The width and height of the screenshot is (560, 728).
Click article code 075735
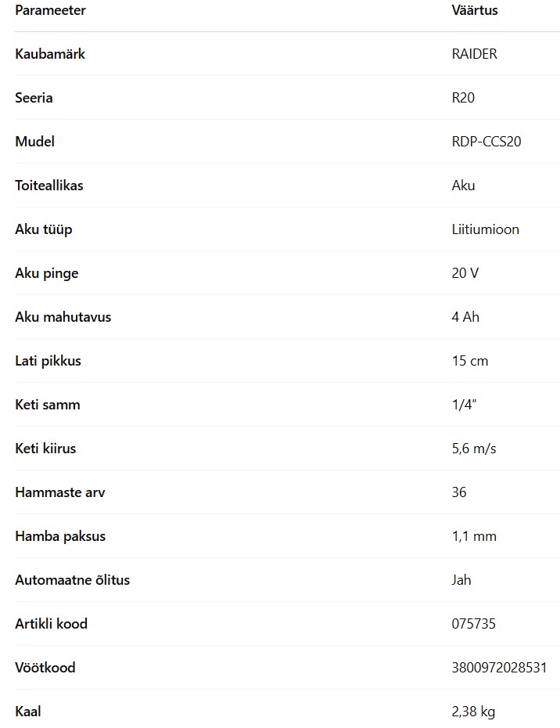(x=474, y=624)
